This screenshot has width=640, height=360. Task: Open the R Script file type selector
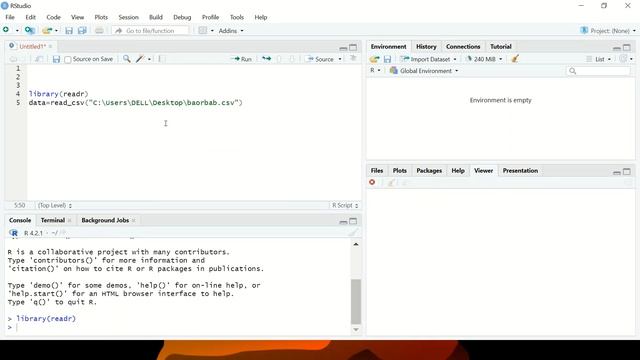[345, 205]
